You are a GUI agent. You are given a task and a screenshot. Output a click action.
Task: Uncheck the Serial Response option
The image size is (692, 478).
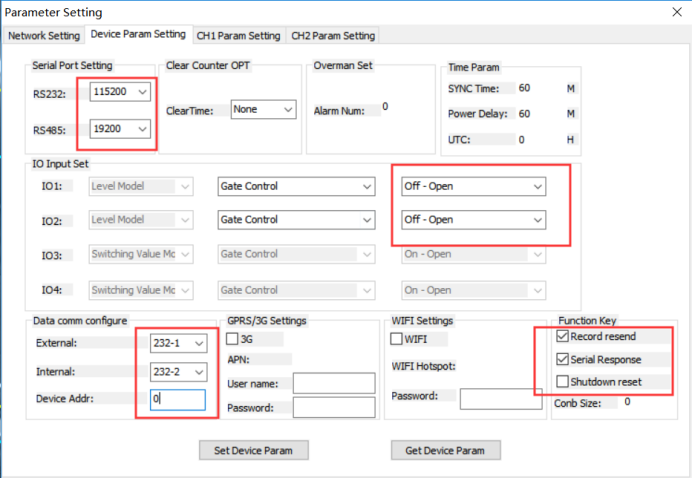(x=562, y=359)
